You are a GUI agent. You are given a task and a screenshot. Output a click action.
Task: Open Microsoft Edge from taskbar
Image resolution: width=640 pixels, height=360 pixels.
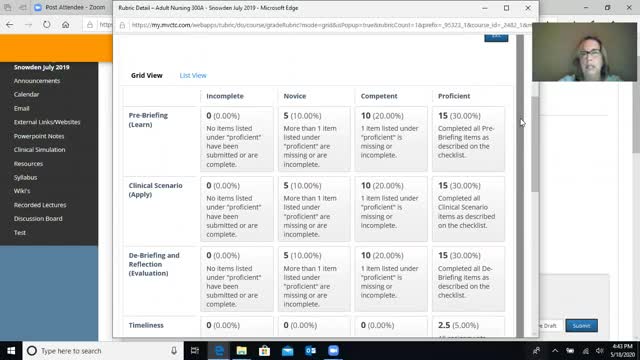click(219, 351)
